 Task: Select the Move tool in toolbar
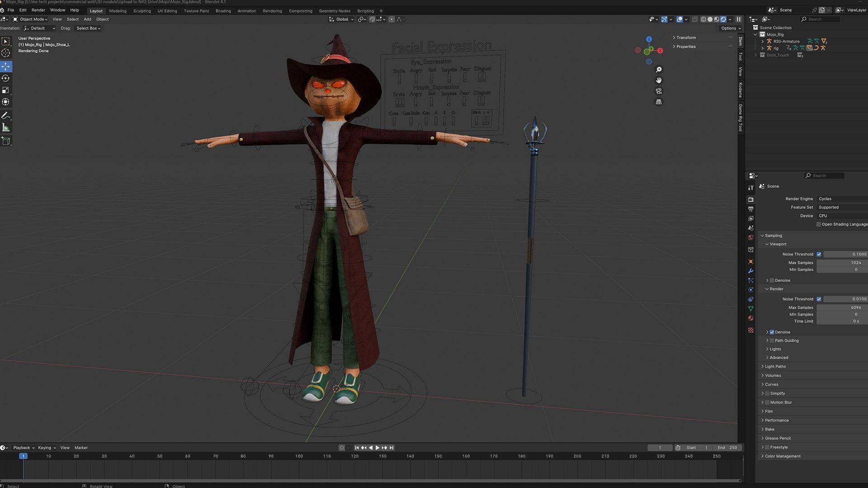tap(6, 66)
